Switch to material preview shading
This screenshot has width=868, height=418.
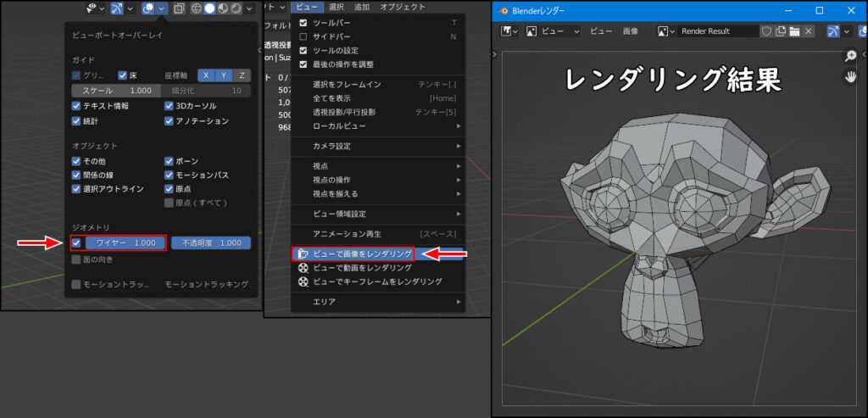point(223,8)
